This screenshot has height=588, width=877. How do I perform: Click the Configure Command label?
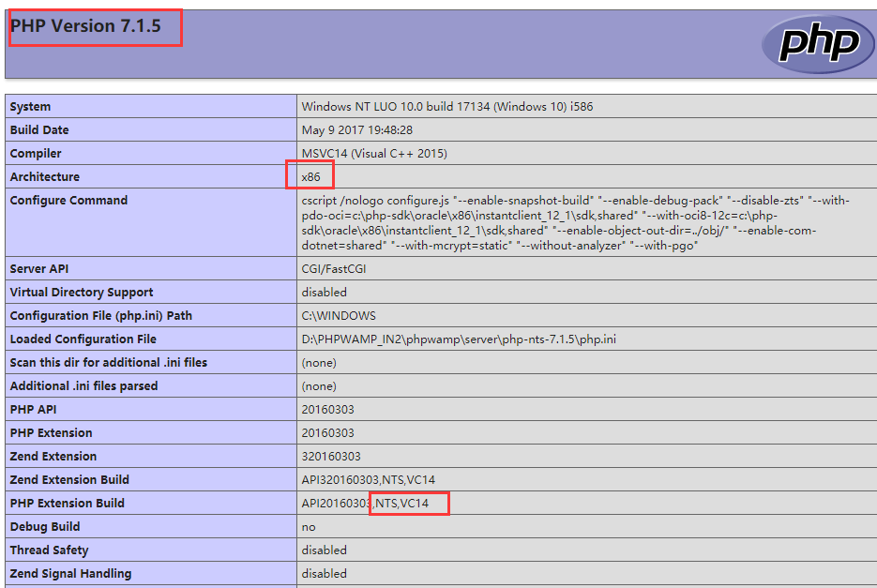pos(68,201)
